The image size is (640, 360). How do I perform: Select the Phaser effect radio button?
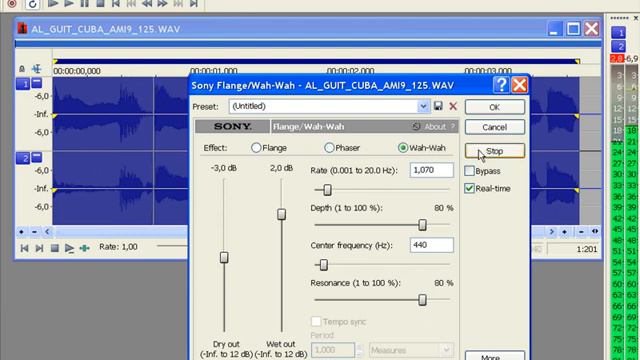point(329,148)
